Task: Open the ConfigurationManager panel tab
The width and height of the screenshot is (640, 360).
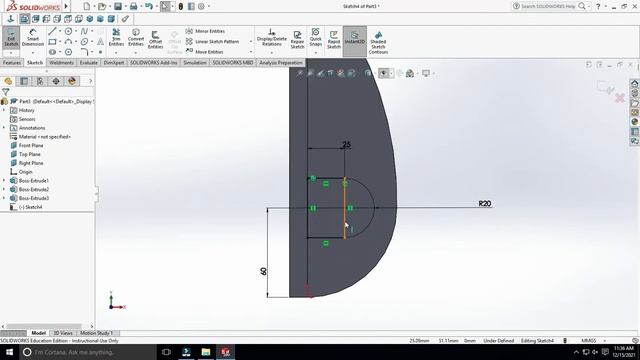Action: pyautogui.click(x=40, y=81)
